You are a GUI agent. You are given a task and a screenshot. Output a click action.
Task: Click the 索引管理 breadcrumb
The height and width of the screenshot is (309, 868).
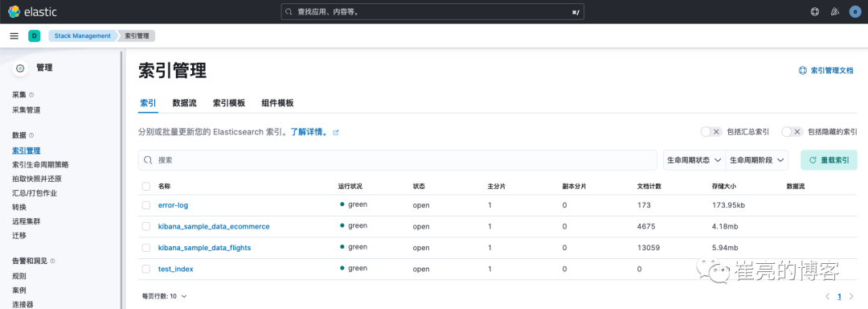click(x=137, y=36)
